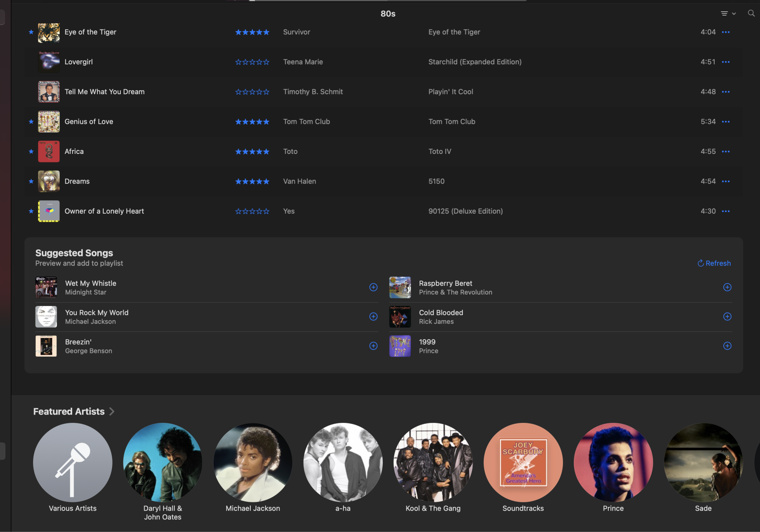Viewport: 760px width, 532px height.
Task: Add Cold Blooded to playlist
Action: [x=727, y=317]
